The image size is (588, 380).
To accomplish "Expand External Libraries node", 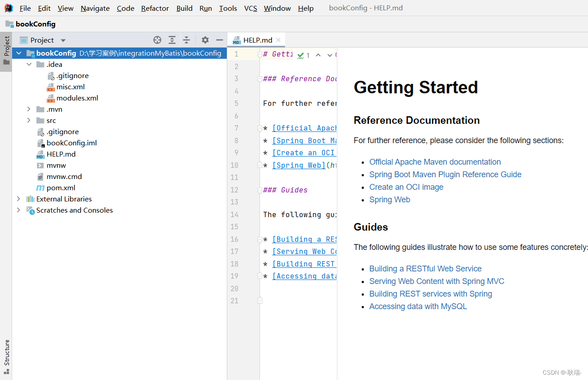I will [x=19, y=199].
